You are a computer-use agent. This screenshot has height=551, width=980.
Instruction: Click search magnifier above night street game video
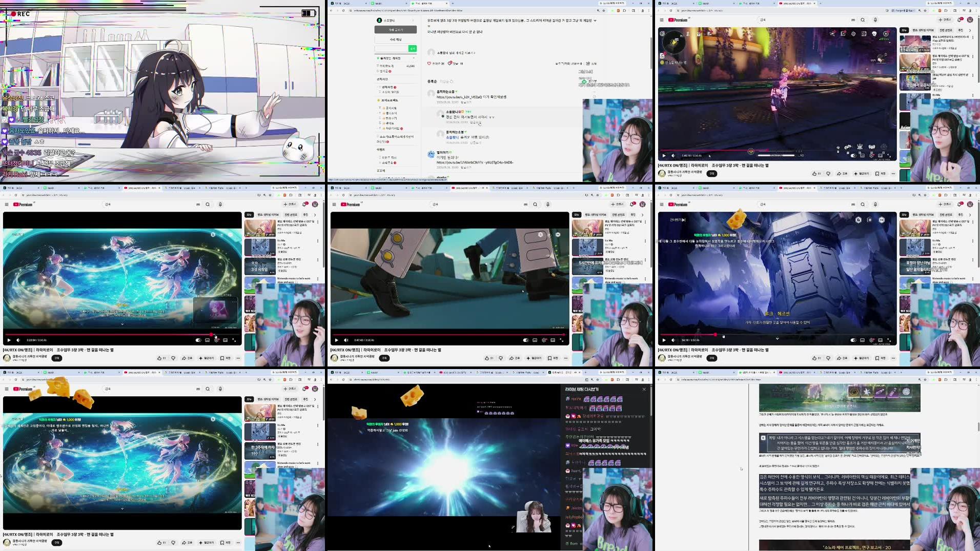pos(863,20)
